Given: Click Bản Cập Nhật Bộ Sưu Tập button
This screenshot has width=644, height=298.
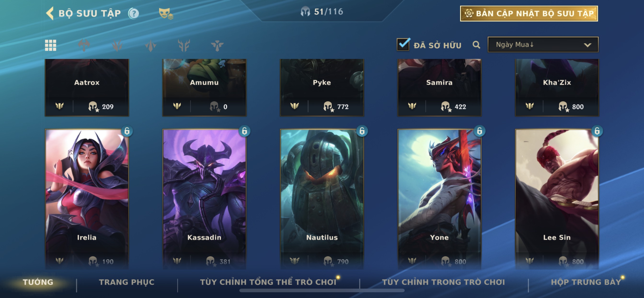Looking at the screenshot, I should click(529, 13).
